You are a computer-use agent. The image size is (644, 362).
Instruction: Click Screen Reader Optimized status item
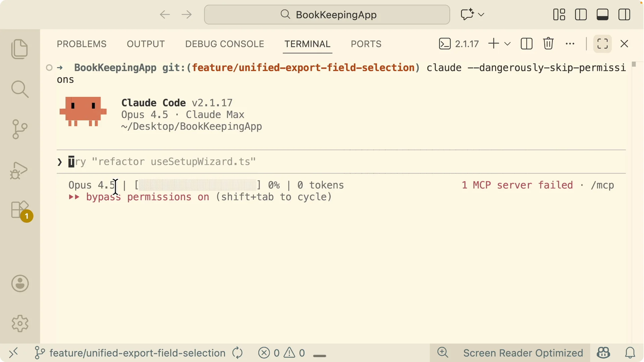[x=523, y=353]
